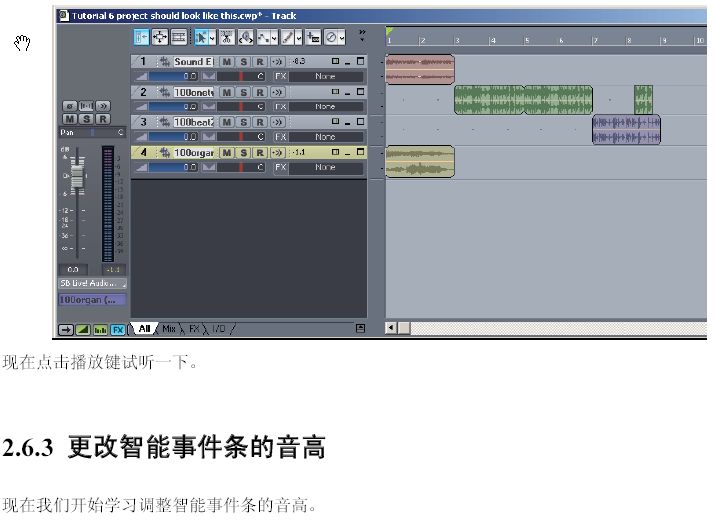This screenshot has height=521, width=714.
Task: Minimize the track 2 strip
Action: pyautogui.click(x=347, y=93)
